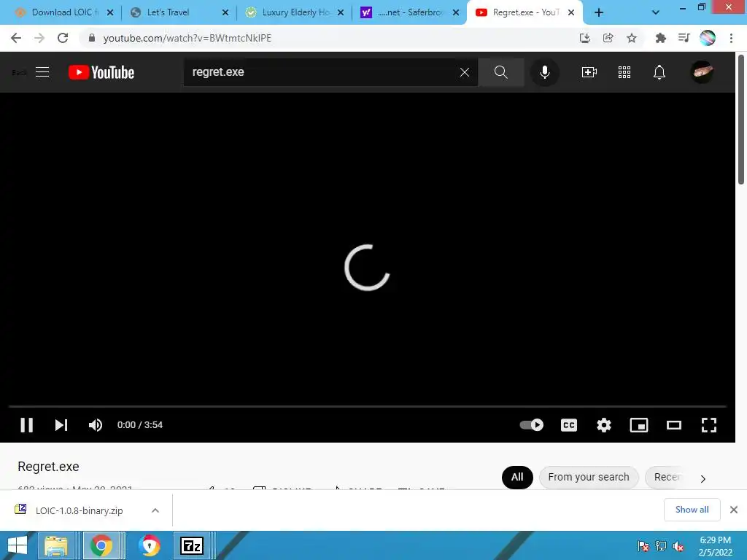Select the From your search chip
The width and height of the screenshot is (747, 560).
tap(589, 477)
